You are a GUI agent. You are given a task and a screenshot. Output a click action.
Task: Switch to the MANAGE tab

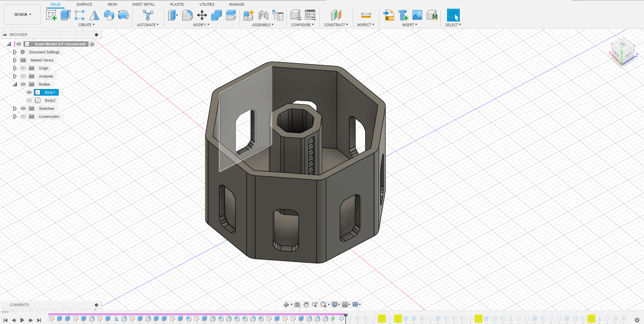237,4
